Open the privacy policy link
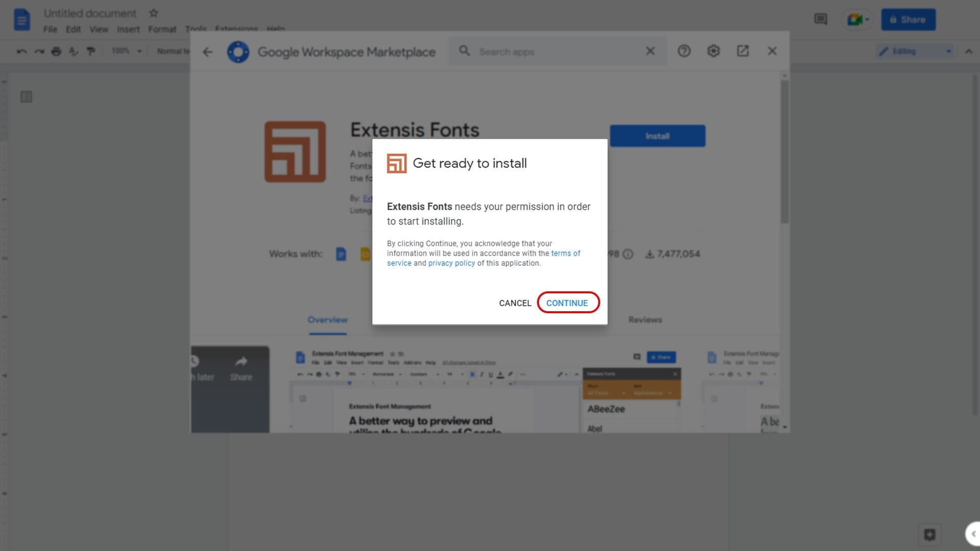Image resolution: width=980 pixels, height=551 pixels. pyautogui.click(x=451, y=263)
